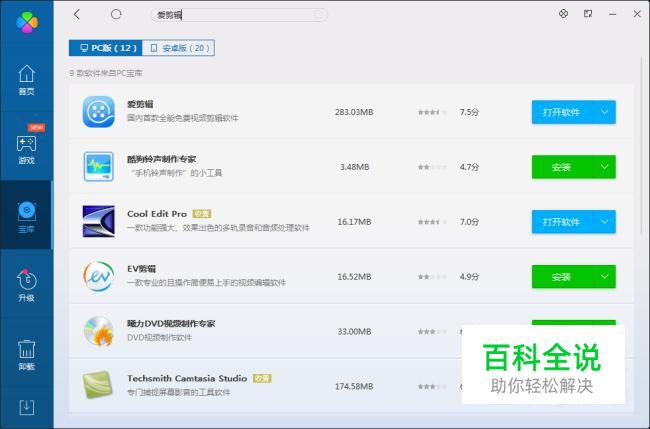The width and height of the screenshot is (650, 429).
Task: Click the colorful clover app logo
Action: [x=27, y=22]
